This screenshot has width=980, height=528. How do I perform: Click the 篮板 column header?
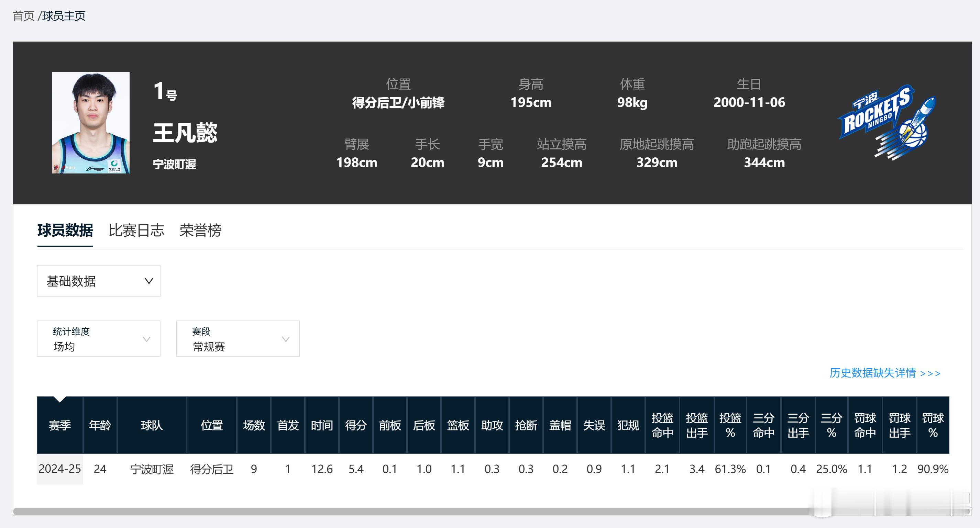coord(458,425)
